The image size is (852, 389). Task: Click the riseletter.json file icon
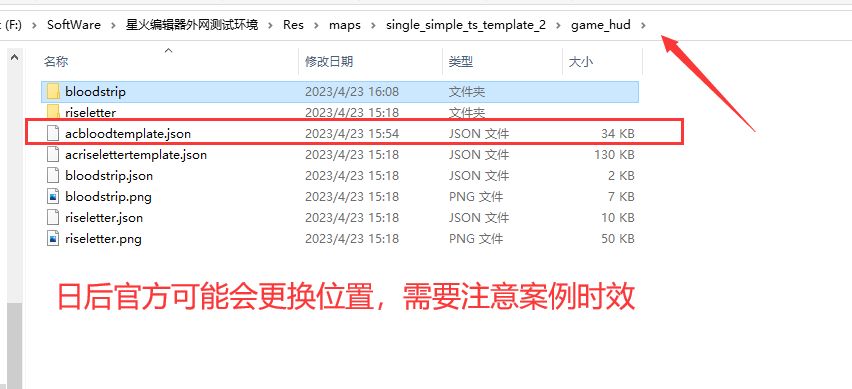tap(53, 218)
